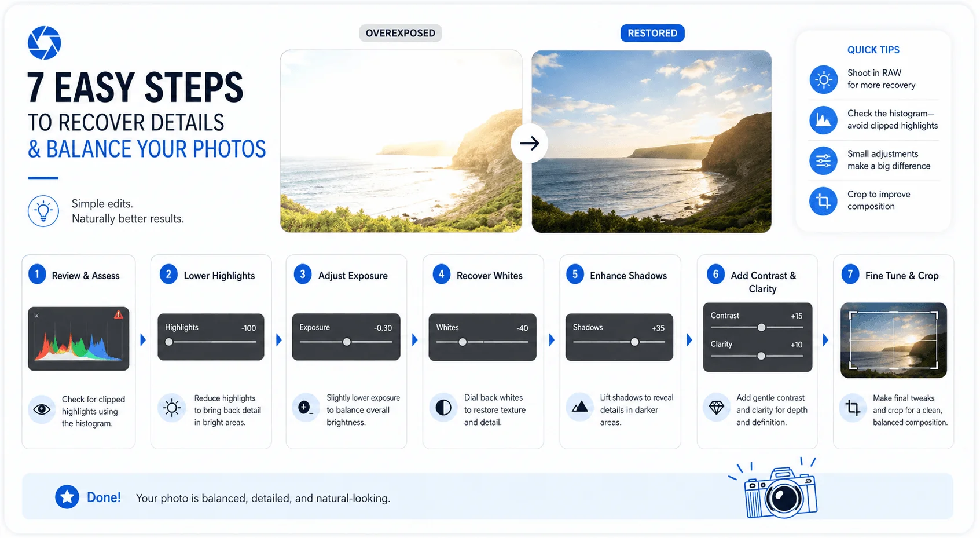Viewport: 980px width, 538px height.
Task: Click the crop preview image in step 7
Action: click(894, 341)
